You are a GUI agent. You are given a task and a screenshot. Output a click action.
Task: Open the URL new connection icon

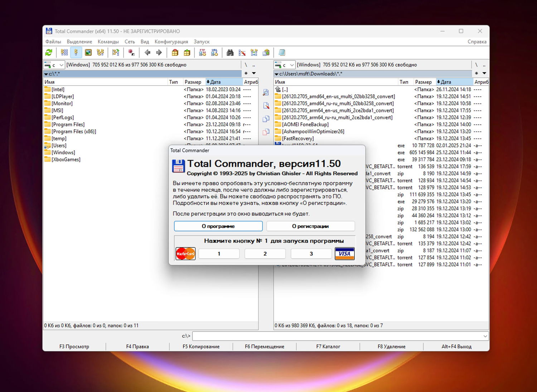coord(214,53)
